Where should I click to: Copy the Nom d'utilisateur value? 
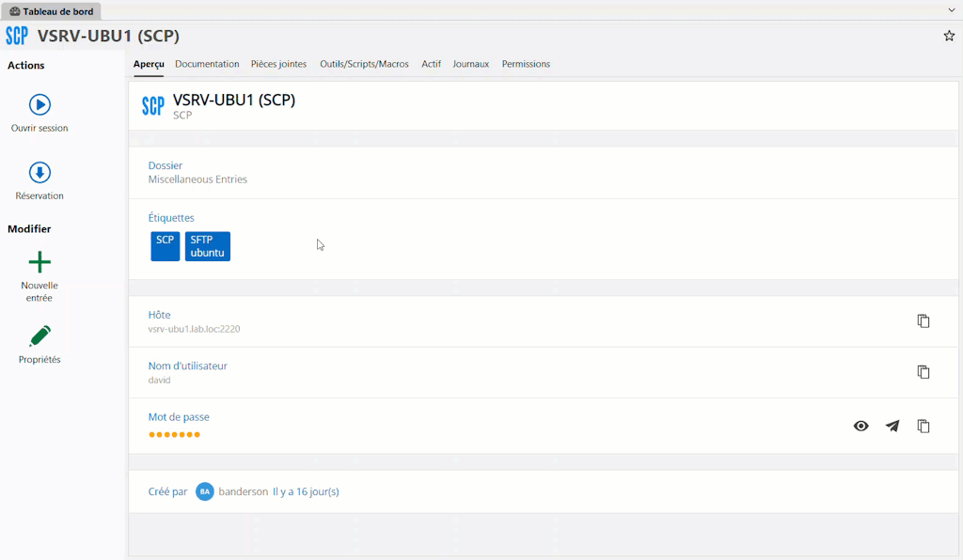[x=923, y=371]
